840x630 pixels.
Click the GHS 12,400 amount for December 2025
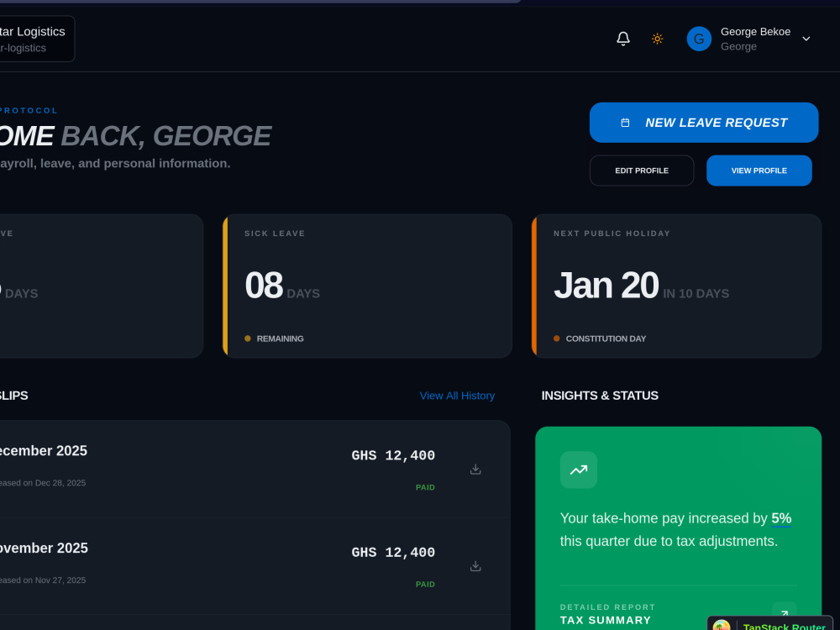[x=393, y=456]
